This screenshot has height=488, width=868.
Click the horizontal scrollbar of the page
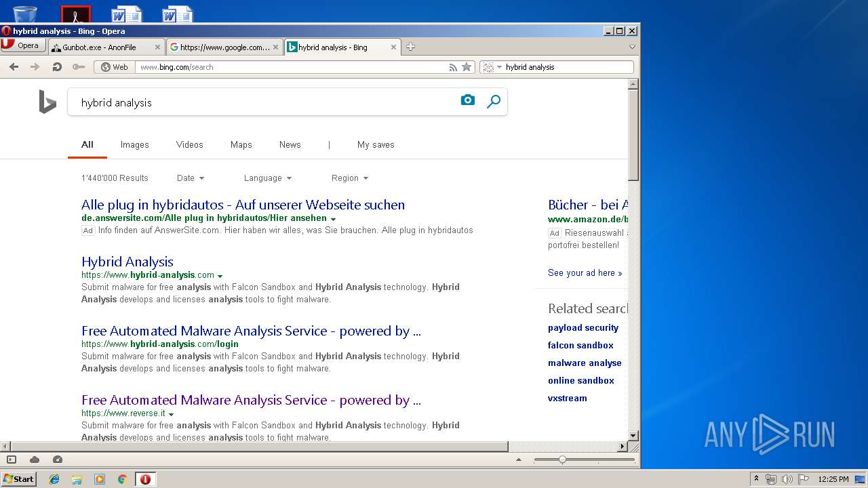coord(259,447)
